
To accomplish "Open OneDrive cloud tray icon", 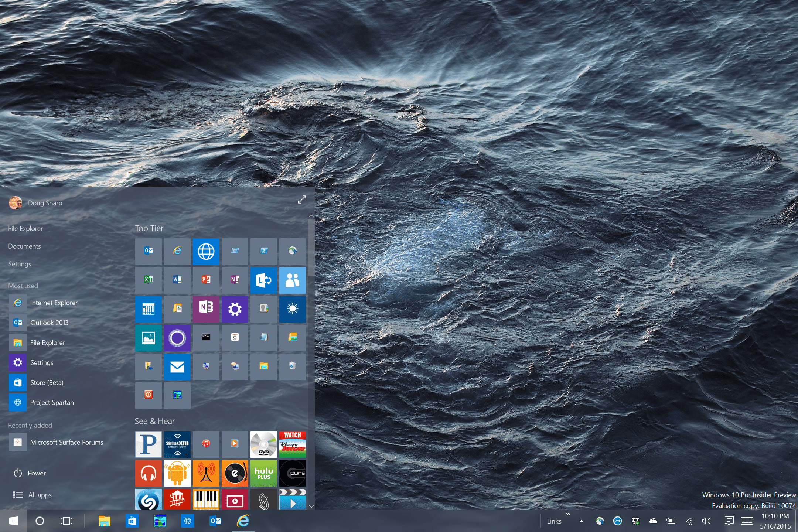I will coord(653,521).
